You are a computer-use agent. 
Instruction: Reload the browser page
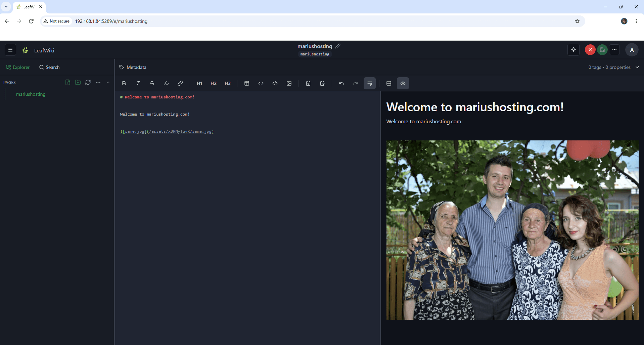pos(31,21)
